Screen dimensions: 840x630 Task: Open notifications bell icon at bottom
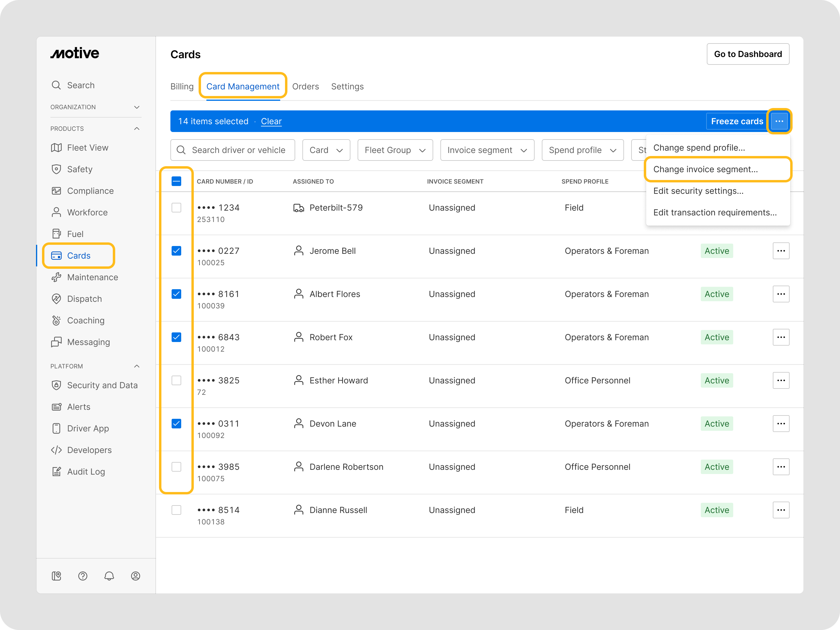pos(109,576)
